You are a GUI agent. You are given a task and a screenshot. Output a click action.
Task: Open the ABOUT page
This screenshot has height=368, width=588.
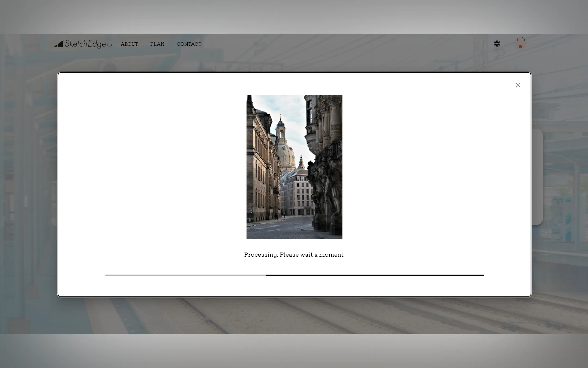click(129, 44)
